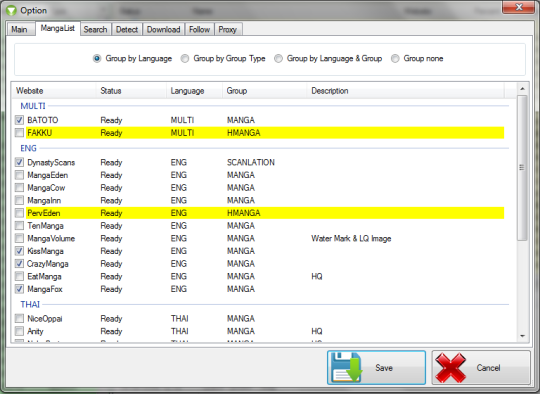540x394 pixels.
Task: Disable the CrazyManga checkbox
Action: tap(19, 263)
